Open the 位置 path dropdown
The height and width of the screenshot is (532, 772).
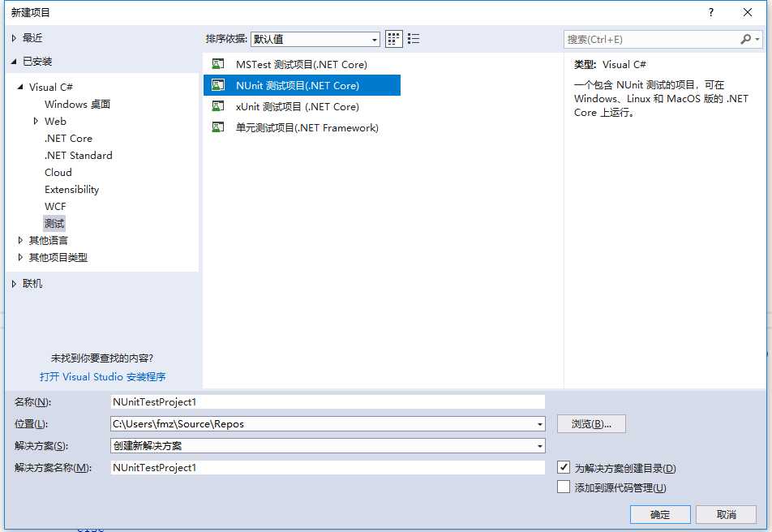(x=540, y=424)
